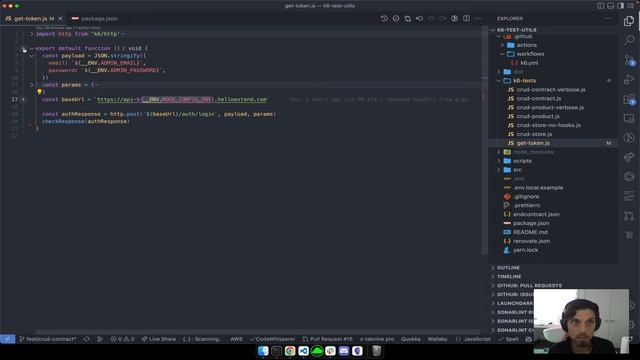Open the Explorer view in activity bar
This screenshot has height=360, width=640.
coord(629,21)
